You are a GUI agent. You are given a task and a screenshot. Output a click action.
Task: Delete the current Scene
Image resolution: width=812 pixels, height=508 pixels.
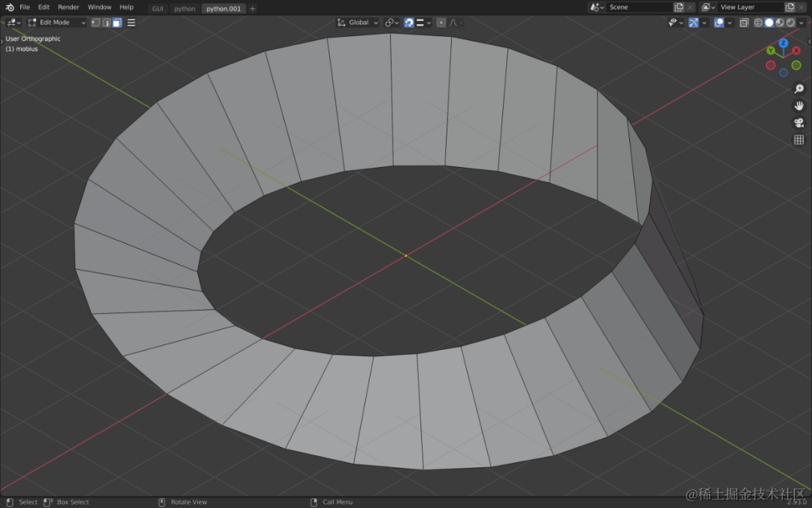click(x=690, y=8)
